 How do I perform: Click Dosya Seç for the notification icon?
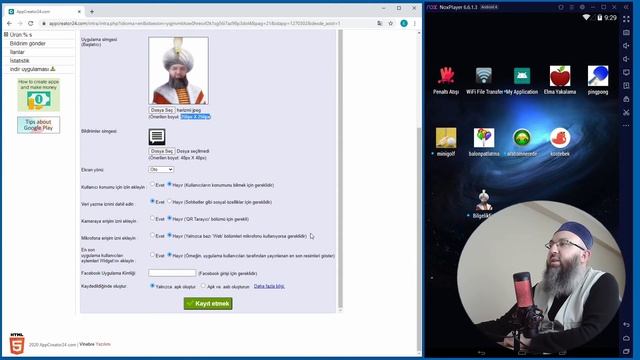coord(162,151)
